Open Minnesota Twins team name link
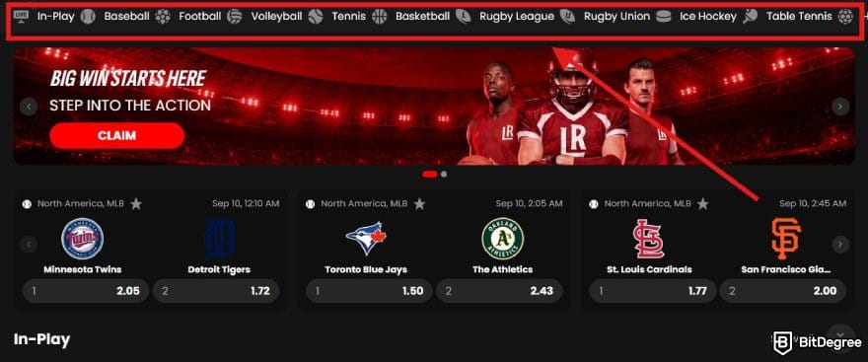The height and width of the screenshot is (362, 868). tap(83, 269)
